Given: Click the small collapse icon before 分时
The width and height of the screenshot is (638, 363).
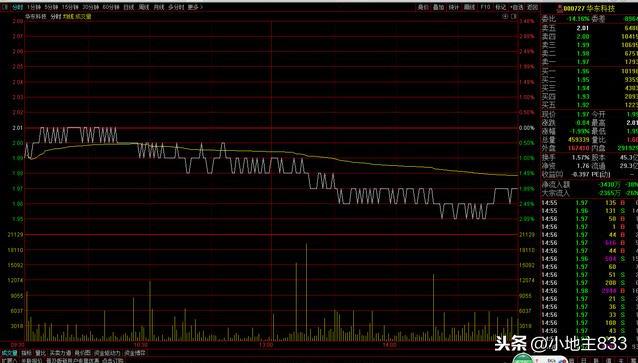Looking at the screenshot, I should click(4, 7).
